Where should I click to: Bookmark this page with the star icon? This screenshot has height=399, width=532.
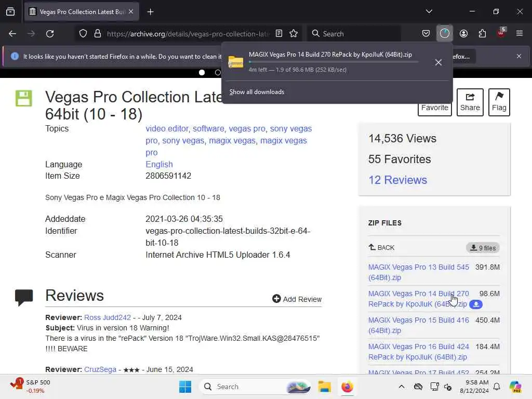pos(294,34)
